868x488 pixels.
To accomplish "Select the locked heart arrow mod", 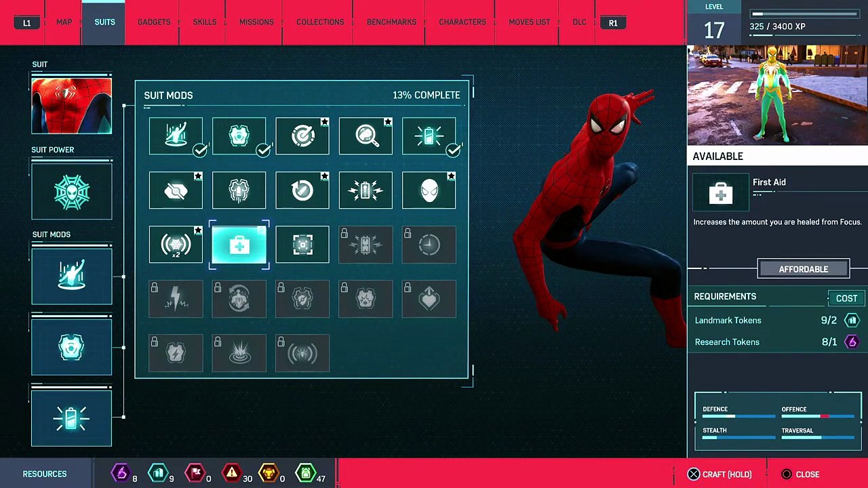I will point(429,299).
